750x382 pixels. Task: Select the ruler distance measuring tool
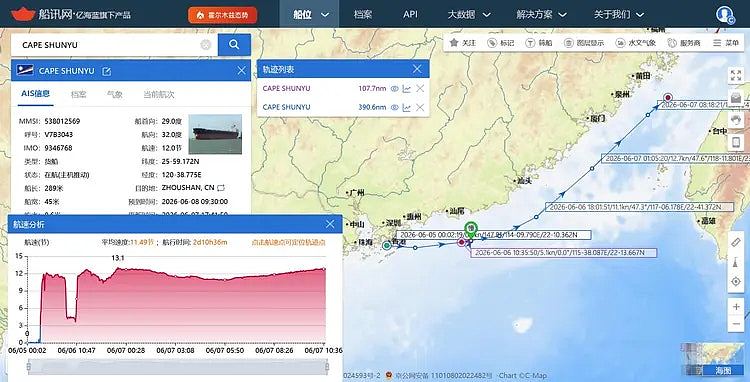pos(736,242)
